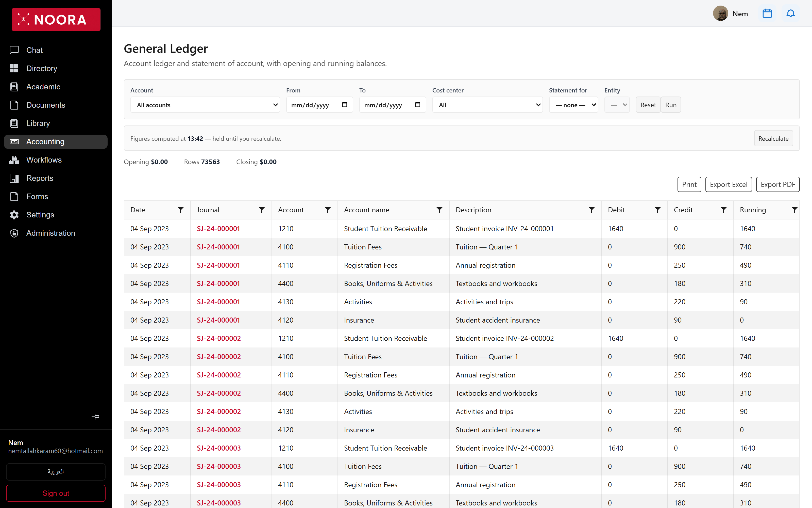Open SJ-24-000002 on Activities row
Image resolution: width=812 pixels, height=508 pixels.
(219, 411)
